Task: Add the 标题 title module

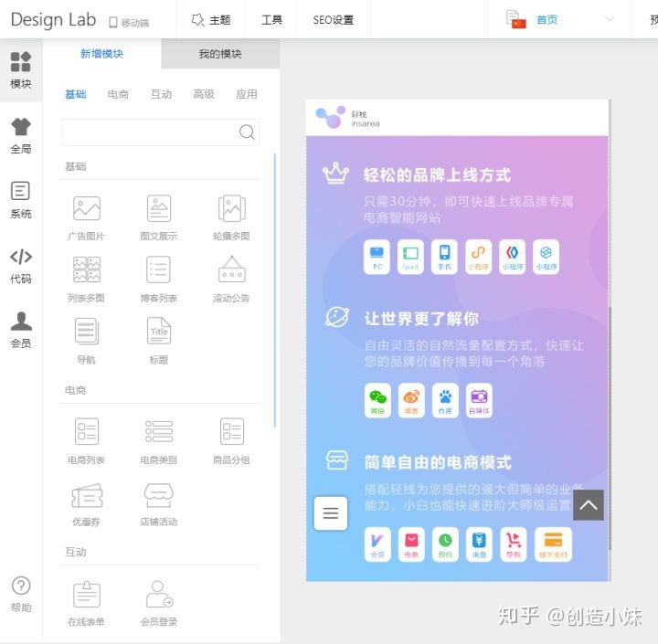Action: pos(159,341)
